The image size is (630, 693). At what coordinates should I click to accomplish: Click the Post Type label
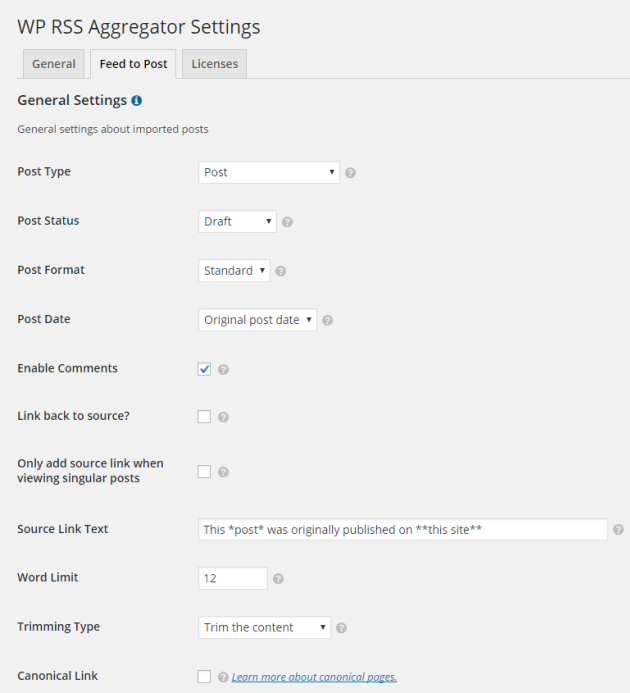pyautogui.click(x=44, y=171)
